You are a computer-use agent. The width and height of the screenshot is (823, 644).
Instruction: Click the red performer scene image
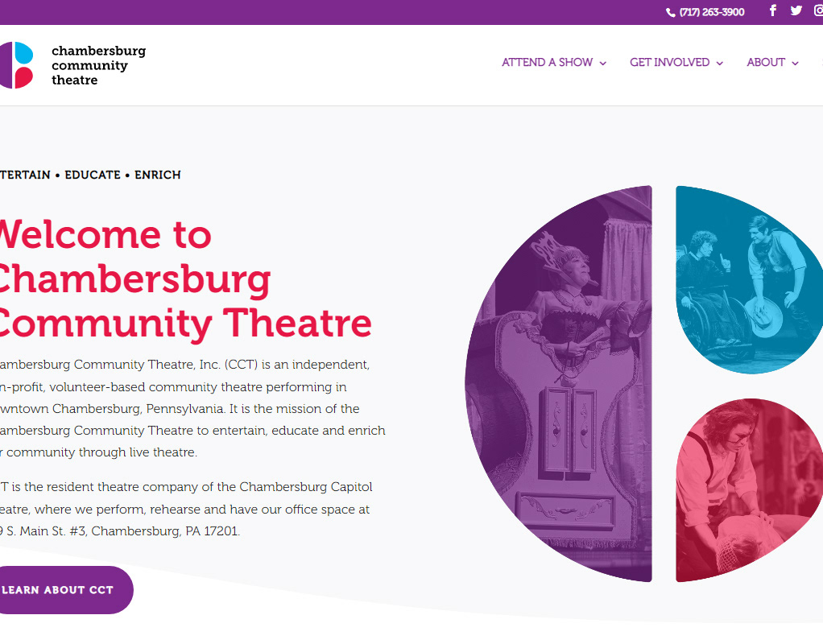point(749,489)
